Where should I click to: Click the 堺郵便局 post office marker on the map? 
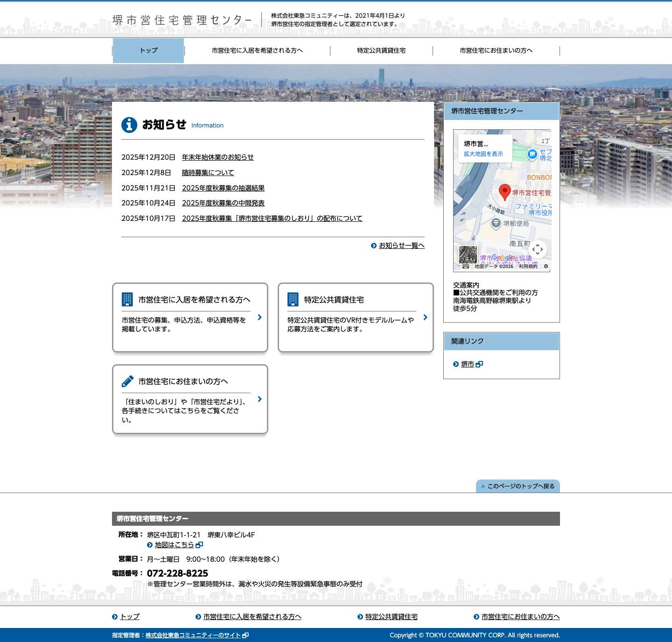tap(496, 222)
